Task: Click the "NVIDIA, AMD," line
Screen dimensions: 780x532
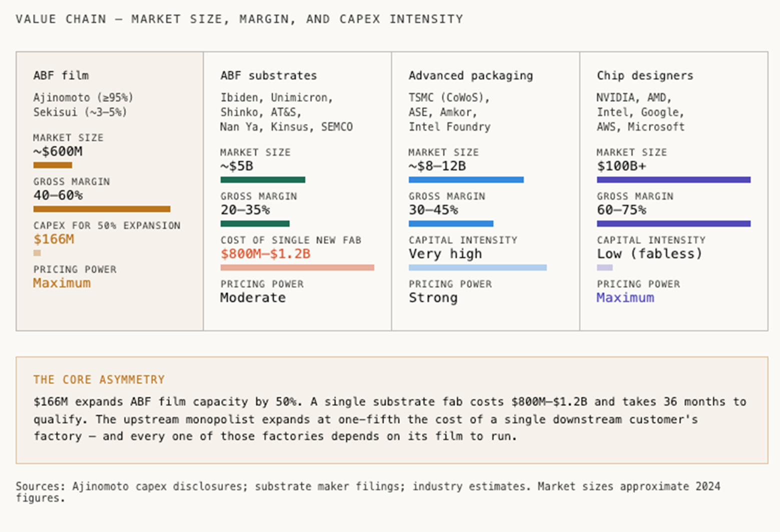Action: pos(634,97)
